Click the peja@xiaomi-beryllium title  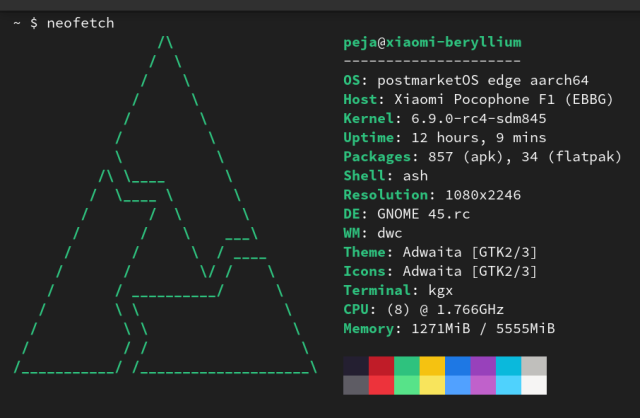pyautogui.click(x=432, y=42)
